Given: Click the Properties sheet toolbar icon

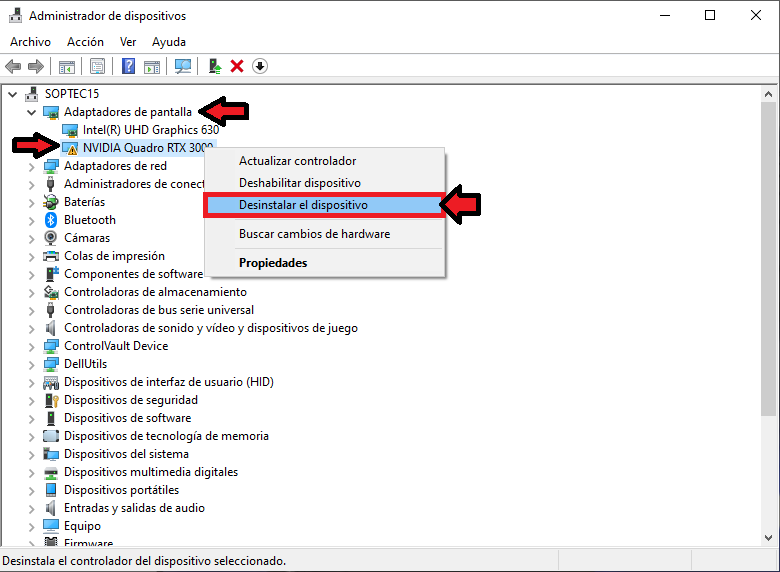Looking at the screenshot, I should 98,66.
